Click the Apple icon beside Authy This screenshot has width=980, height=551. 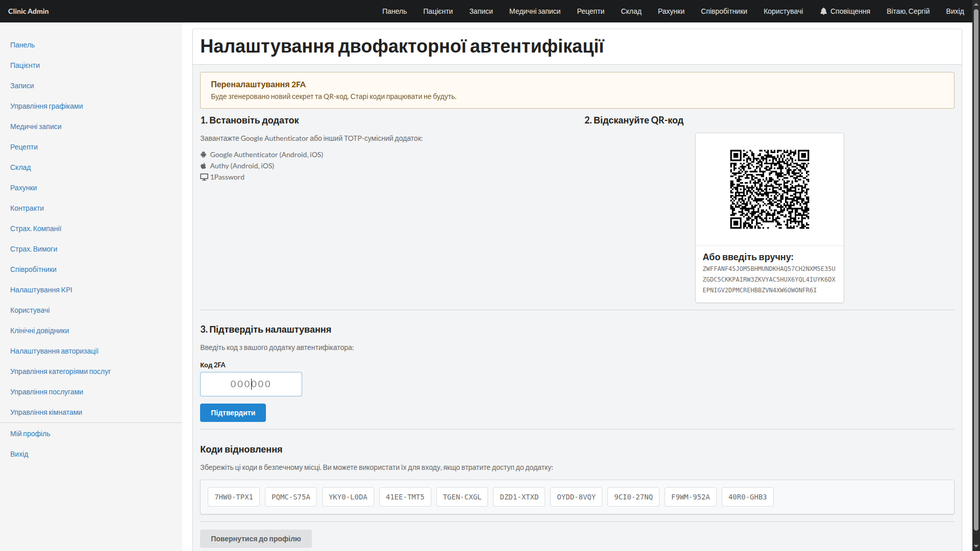(x=204, y=166)
